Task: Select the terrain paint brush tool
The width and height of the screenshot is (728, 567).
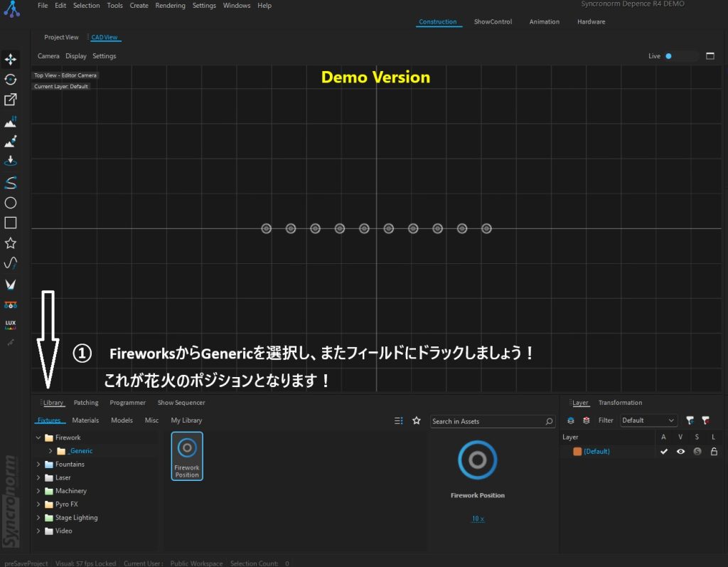Action: point(11,142)
